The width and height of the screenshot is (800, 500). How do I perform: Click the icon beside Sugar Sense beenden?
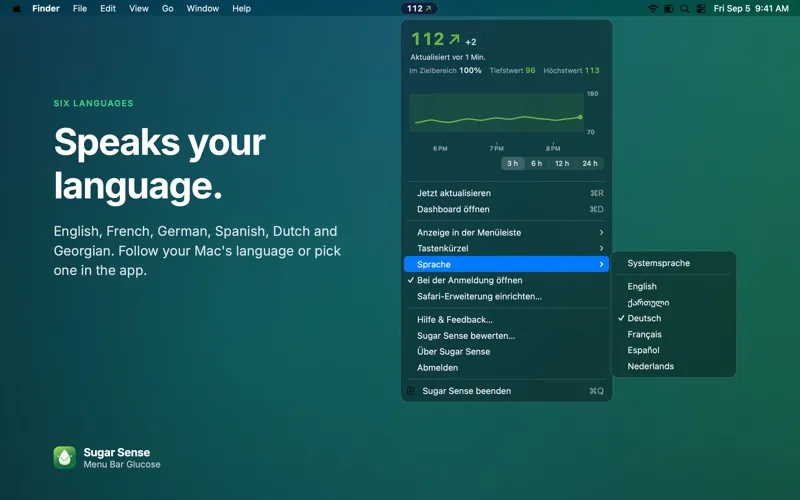[411, 391]
